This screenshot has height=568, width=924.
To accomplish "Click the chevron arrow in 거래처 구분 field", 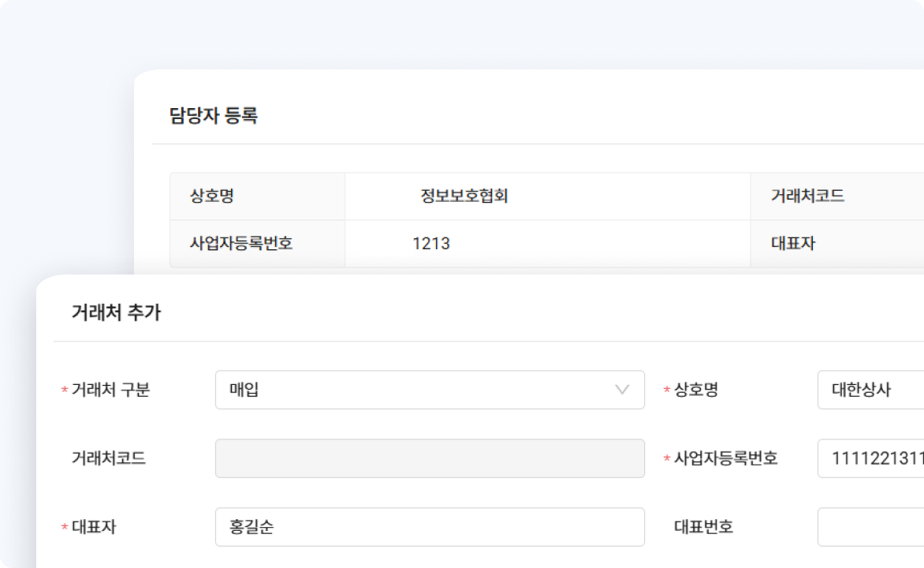I will pyautogui.click(x=622, y=390).
